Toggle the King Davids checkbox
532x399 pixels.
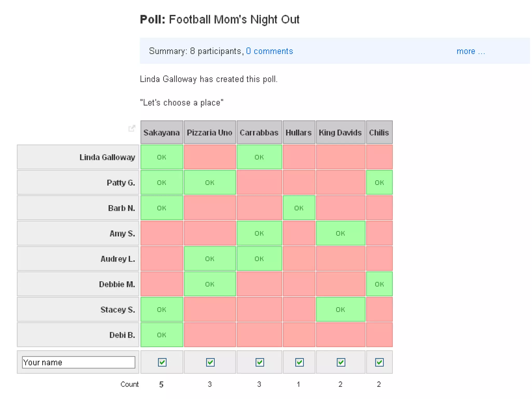click(341, 362)
